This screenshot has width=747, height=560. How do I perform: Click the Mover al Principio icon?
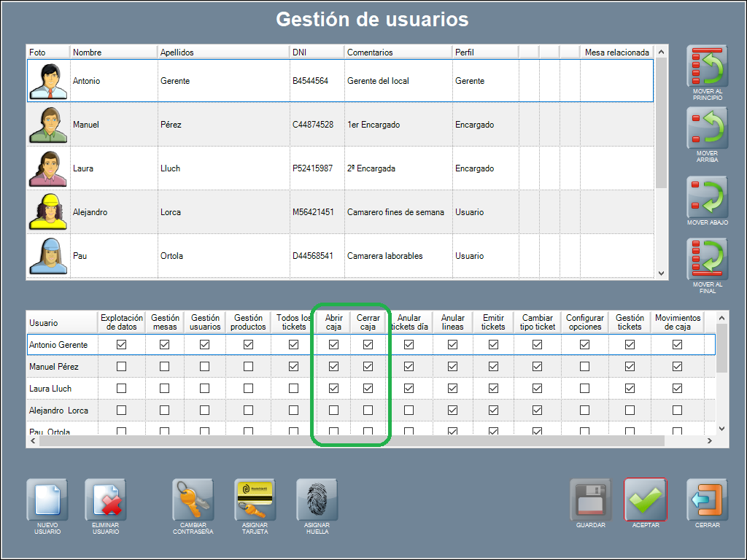(x=708, y=69)
